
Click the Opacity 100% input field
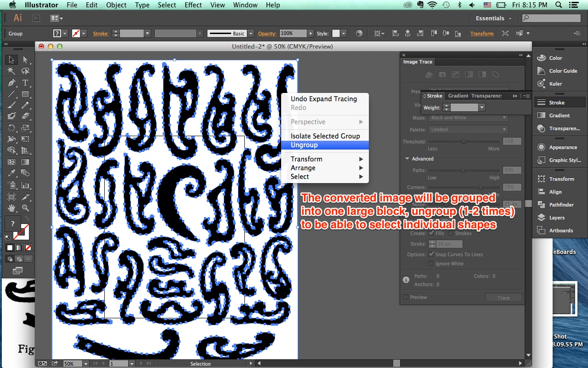point(293,34)
